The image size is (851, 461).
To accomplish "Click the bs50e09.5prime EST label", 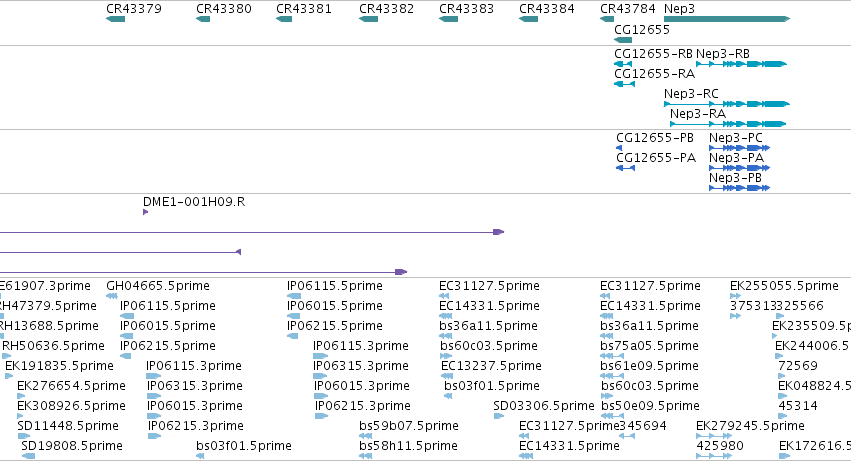I will point(650,406).
